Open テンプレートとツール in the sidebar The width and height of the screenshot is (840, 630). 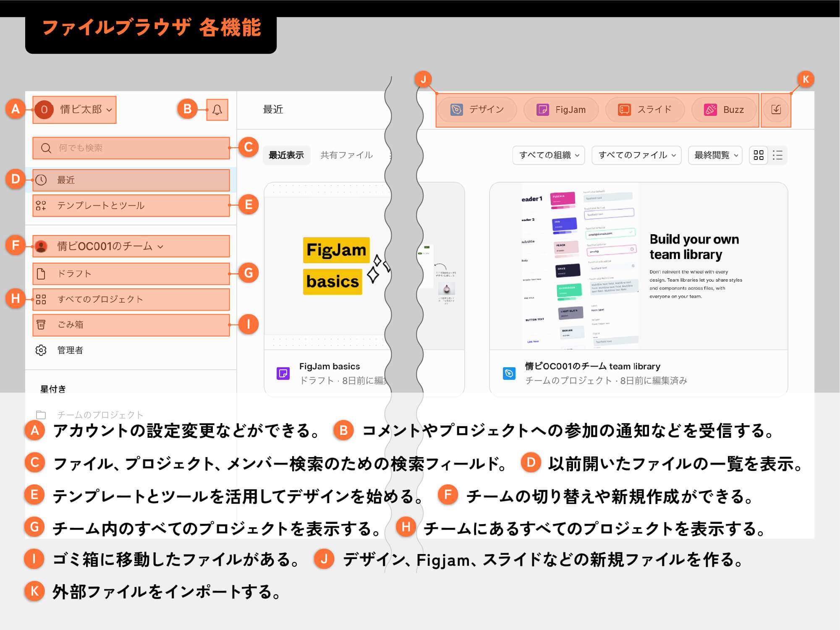(131, 205)
